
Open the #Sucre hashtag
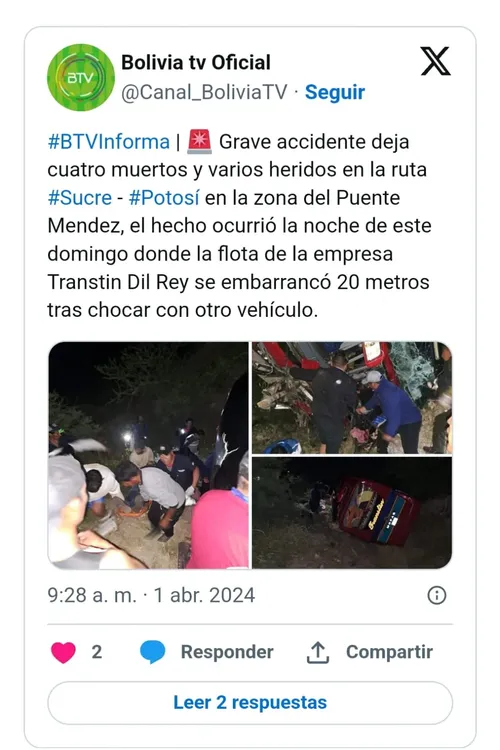tap(79, 198)
